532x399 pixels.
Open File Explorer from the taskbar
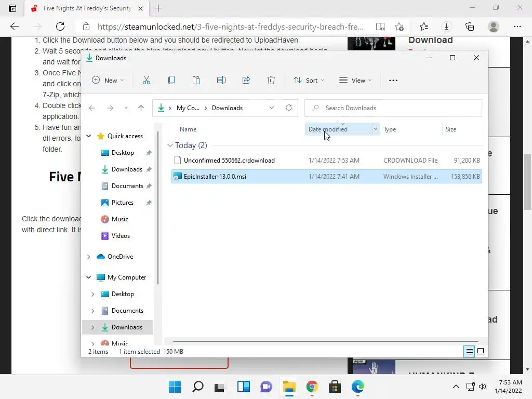point(289,387)
